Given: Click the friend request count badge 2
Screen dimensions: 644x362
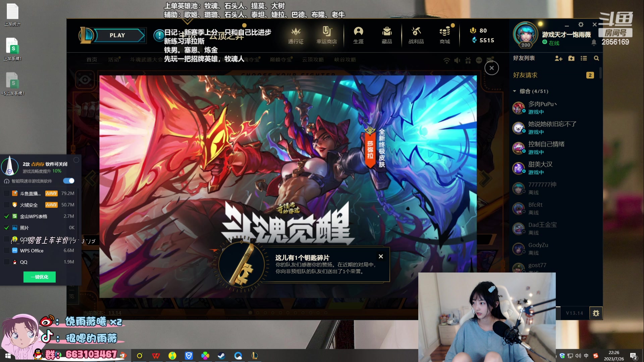Looking at the screenshot, I should click(x=590, y=75).
